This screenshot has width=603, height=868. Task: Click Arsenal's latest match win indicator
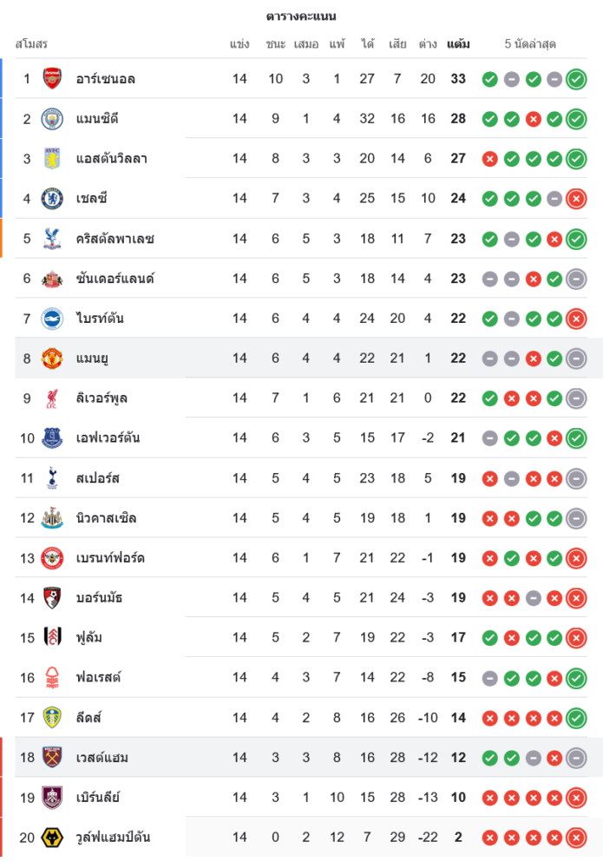pyautogui.click(x=576, y=79)
